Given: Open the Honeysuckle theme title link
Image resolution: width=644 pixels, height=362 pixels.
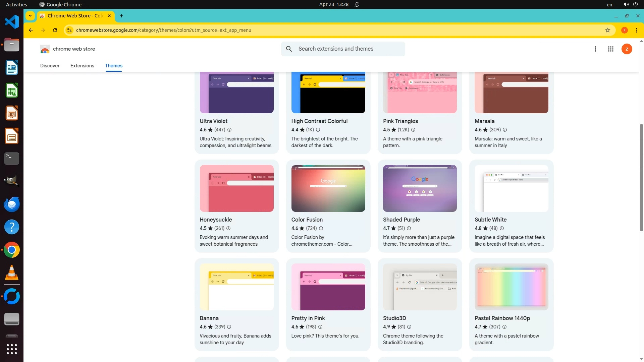Looking at the screenshot, I should click(216, 220).
